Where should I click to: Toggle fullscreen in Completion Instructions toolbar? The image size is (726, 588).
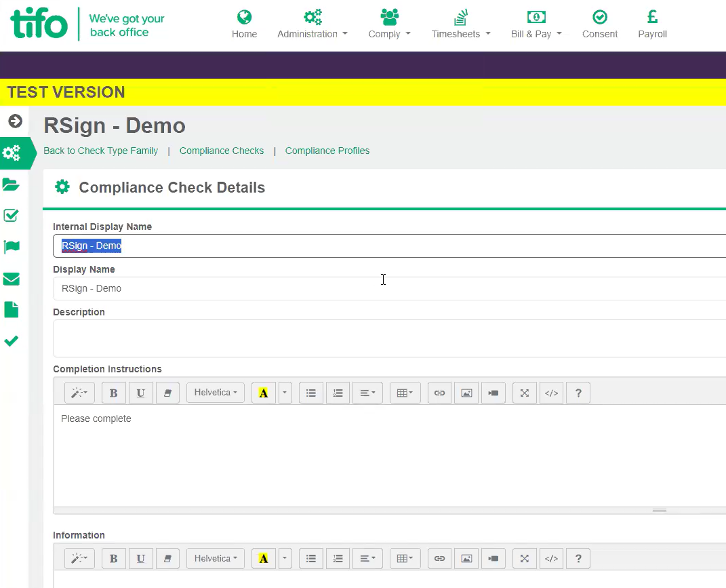[525, 393]
